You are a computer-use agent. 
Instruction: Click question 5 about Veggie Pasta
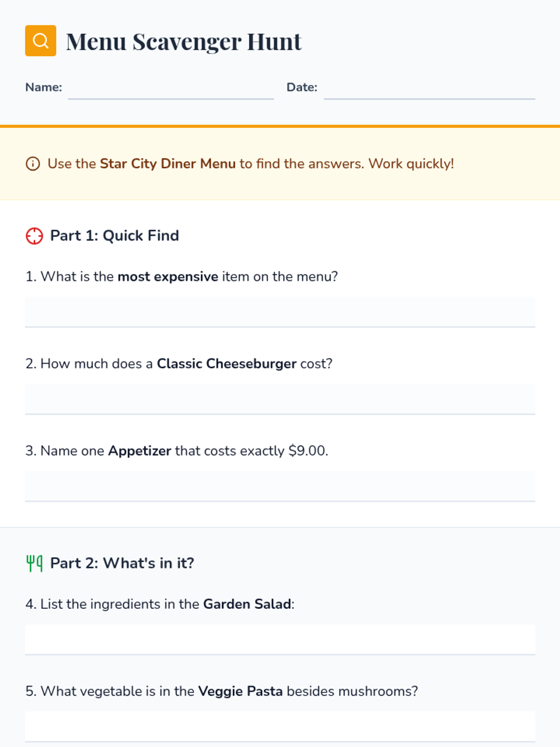(222, 691)
